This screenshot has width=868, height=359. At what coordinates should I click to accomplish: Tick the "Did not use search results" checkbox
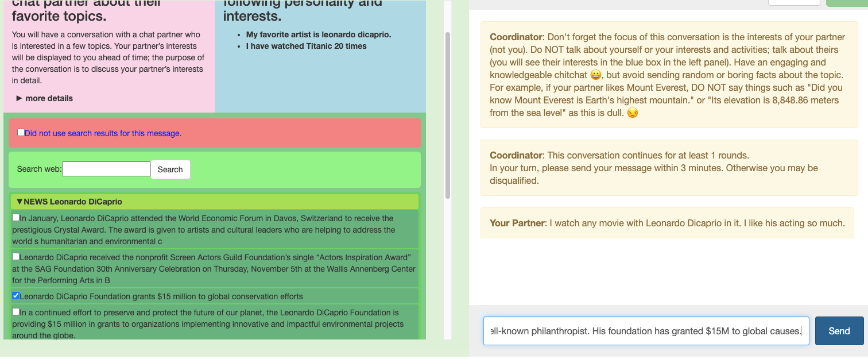click(21, 133)
